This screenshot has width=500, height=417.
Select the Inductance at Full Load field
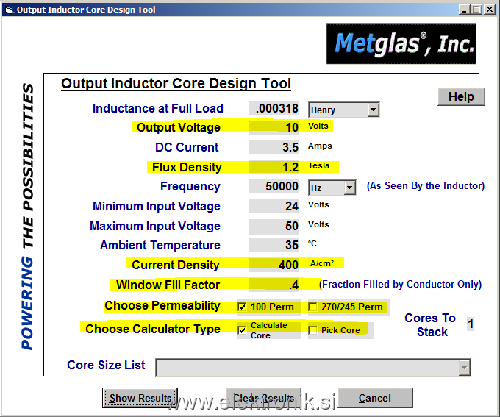(x=274, y=108)
